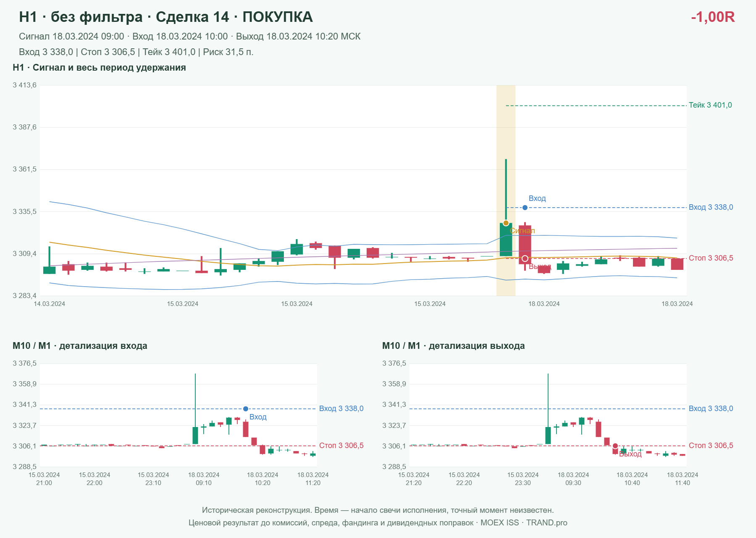Click 'Вход 3 338,0' label in entry detail chart
The width and height of the screenshot is (756, 538).
click(x=341, y=409)
